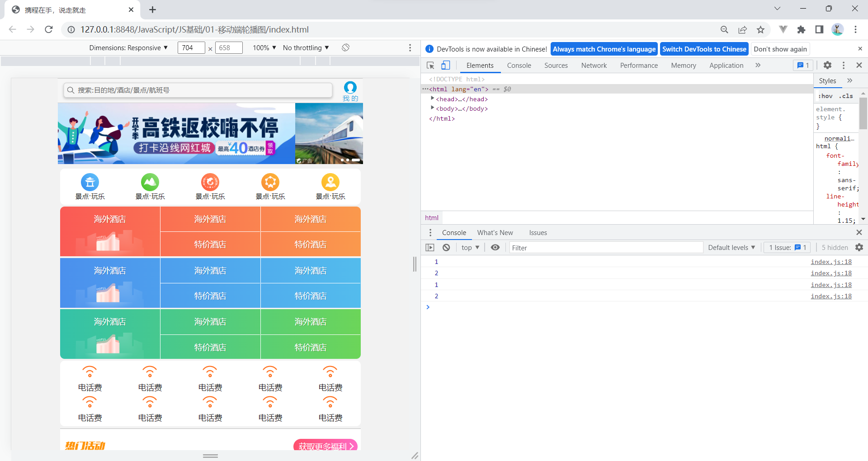The image size is (868, 461).
Task: Select the inspect element cursor tool
Action: 430,65
